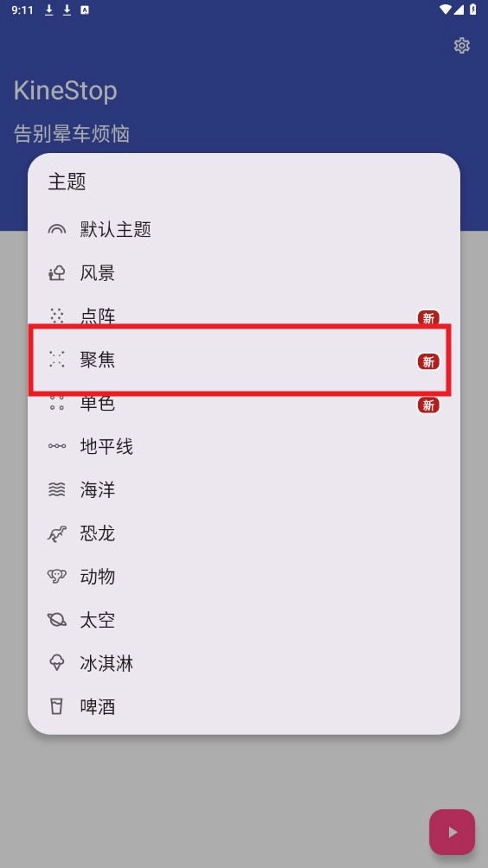
Task: Tap the planet space icon
Action: tap(56, 620)
